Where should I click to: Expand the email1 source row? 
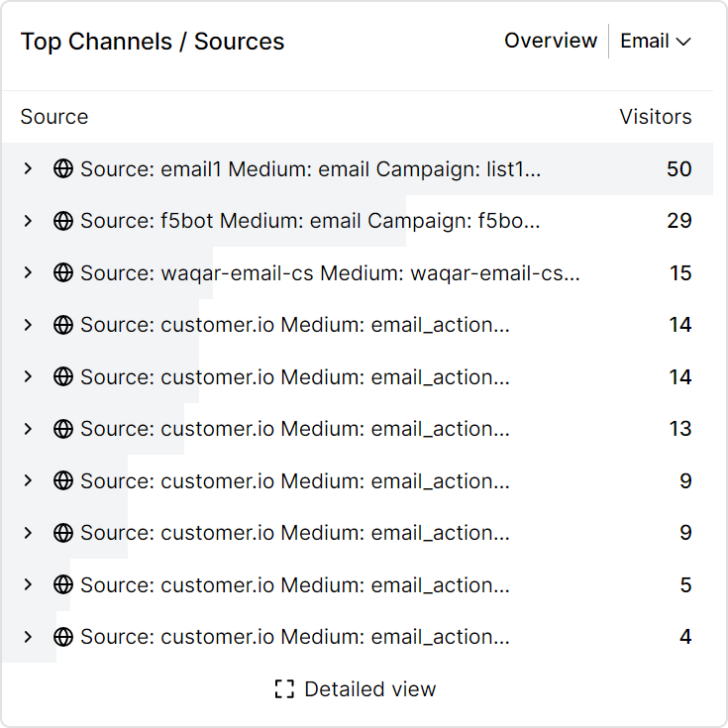point(28,168)
